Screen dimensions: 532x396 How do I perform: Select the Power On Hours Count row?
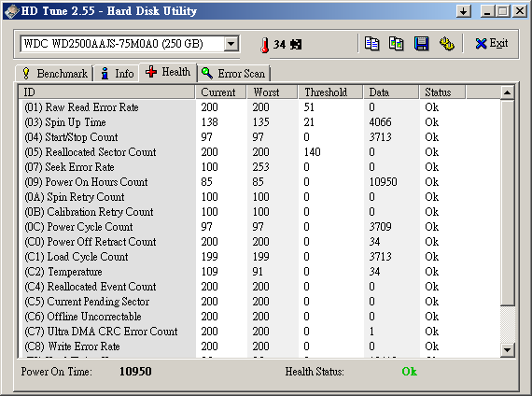(x=259, y=182)
